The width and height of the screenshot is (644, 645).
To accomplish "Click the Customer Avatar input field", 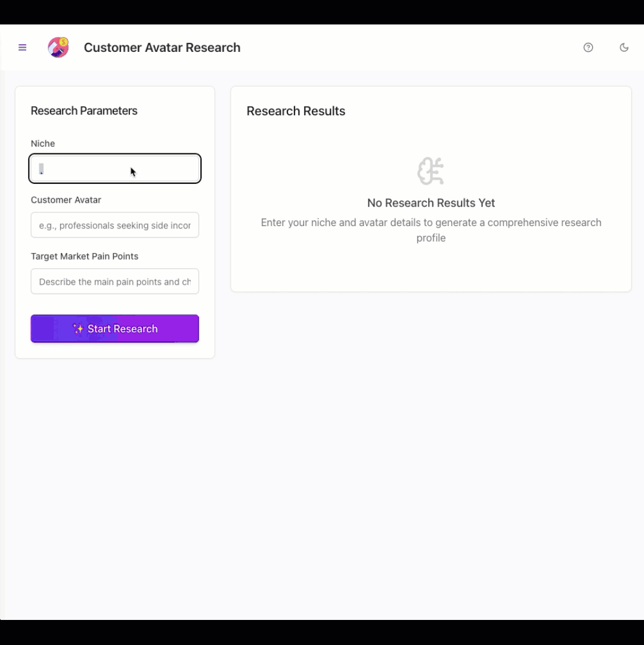I will pos(114,225).
